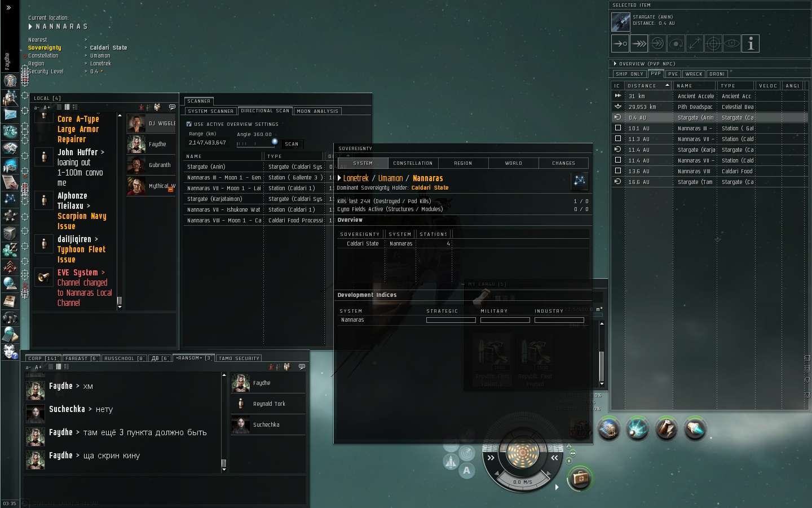Click the sovereignty map icon beside Nannaras
The height and width of the screenshot is (508, 812).
[579, 181]
